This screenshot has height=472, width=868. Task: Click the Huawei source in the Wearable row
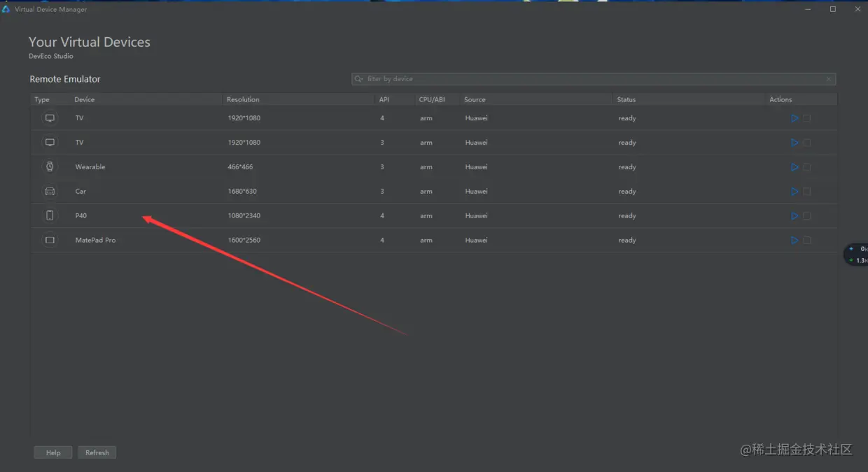click(476, 167)
